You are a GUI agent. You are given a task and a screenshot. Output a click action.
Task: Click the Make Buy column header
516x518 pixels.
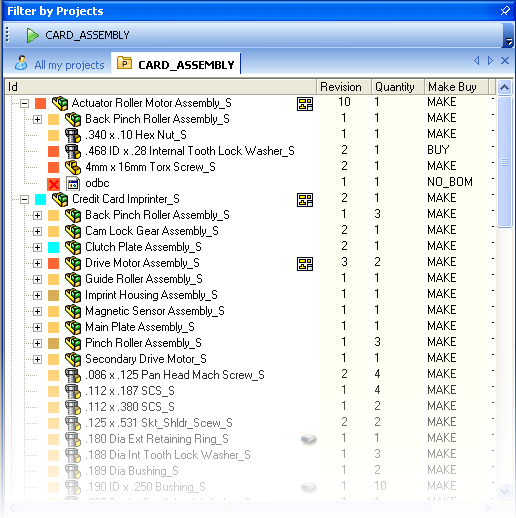coord(456,87)
